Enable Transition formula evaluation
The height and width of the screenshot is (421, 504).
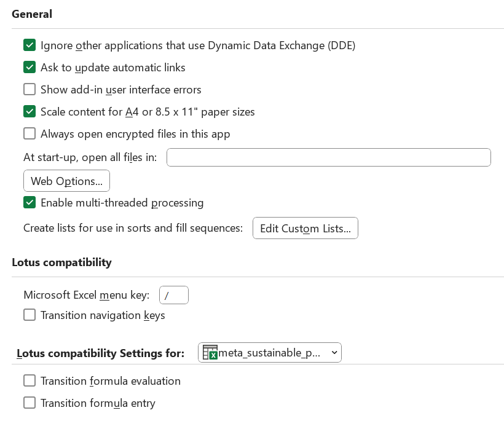30,381
